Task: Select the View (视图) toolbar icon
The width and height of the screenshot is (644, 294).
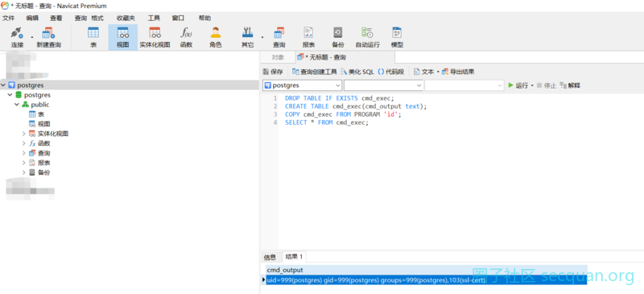Action: pyautogui.click(x=123, y=38)
